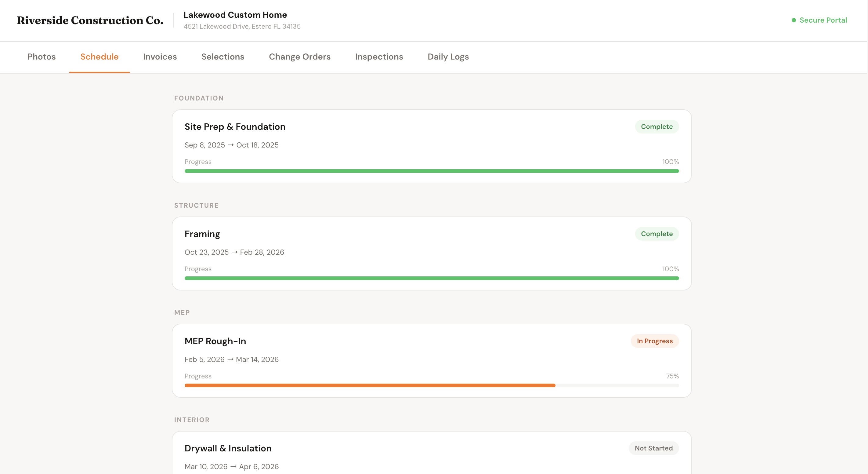The height and width of the screenshot is (474, 868).
Task: Click the Complete badge on Site Prep & Foundation
Action: coord(656,126)
